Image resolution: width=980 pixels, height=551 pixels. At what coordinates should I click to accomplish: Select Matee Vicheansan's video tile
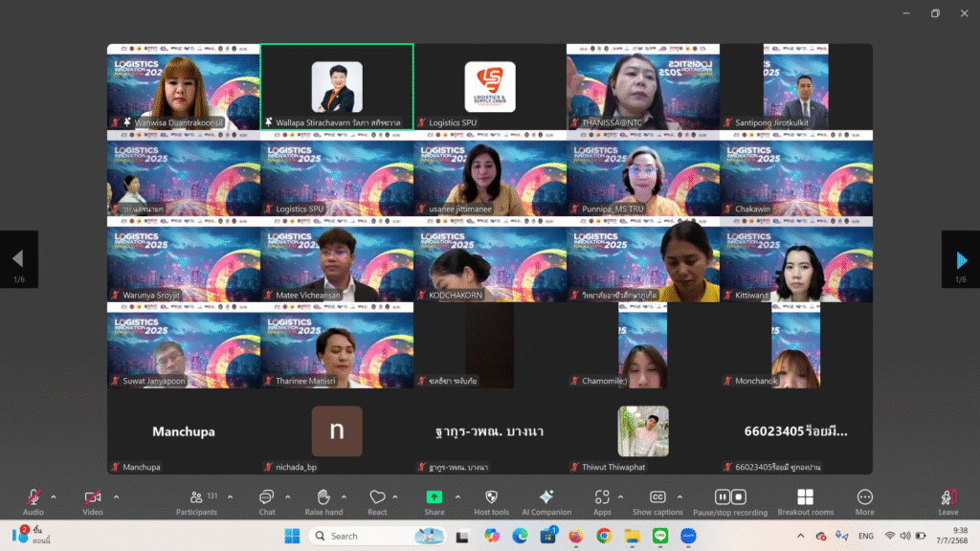click(x=337, y=260)
